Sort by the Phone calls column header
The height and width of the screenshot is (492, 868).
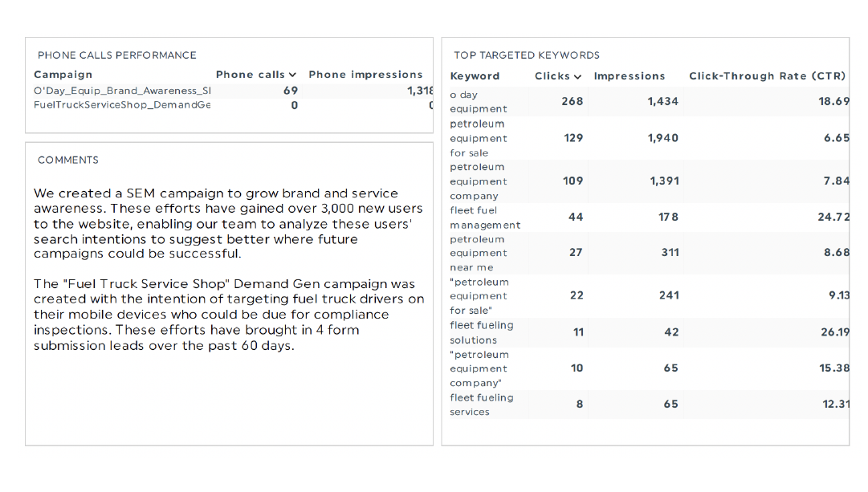point(251,75)
